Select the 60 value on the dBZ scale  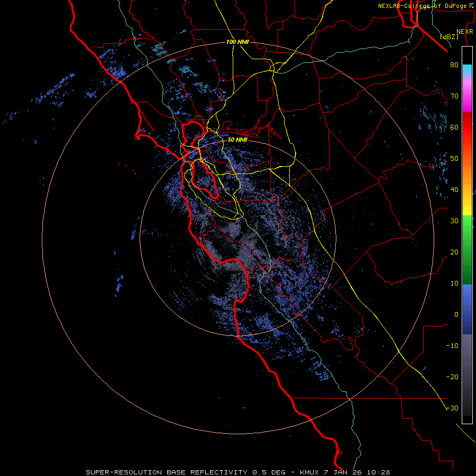coord(454,127)
